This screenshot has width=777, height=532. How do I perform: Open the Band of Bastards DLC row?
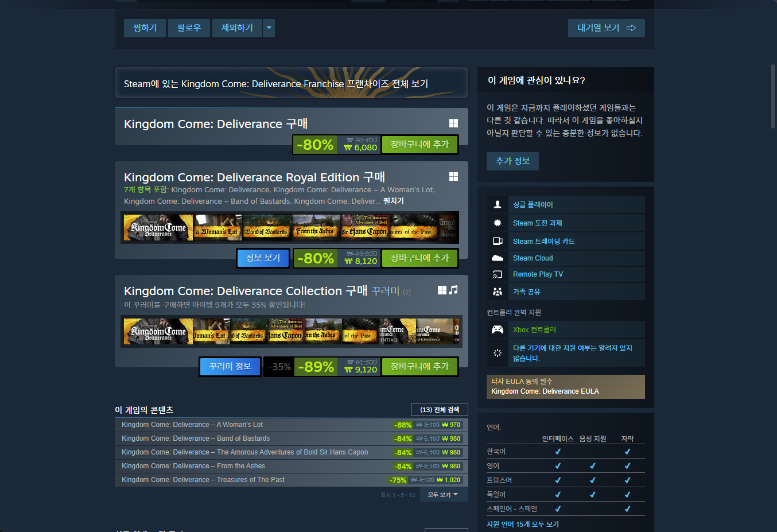[x=292, y=438]
